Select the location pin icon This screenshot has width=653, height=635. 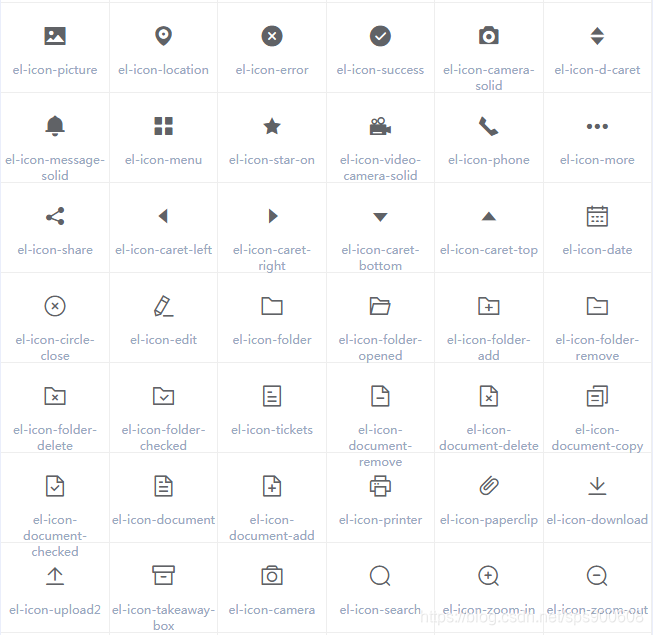click(x=164, y=36)
